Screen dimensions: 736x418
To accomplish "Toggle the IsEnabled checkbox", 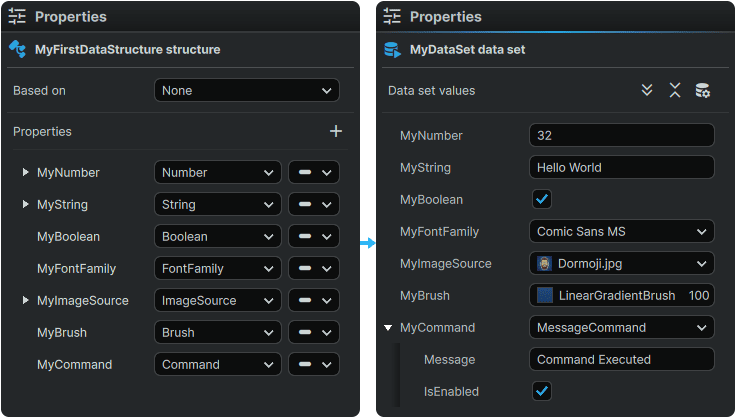I will [542, 391].
